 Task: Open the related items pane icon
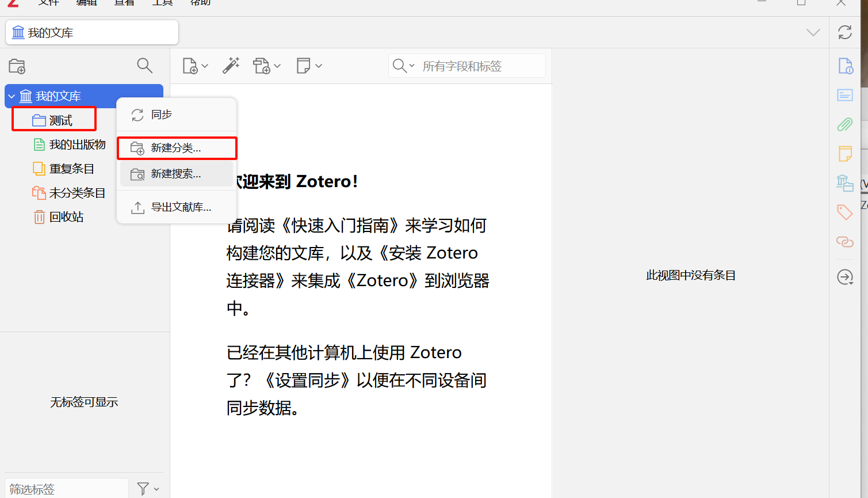pyautogui.click(x=844, y=242)
